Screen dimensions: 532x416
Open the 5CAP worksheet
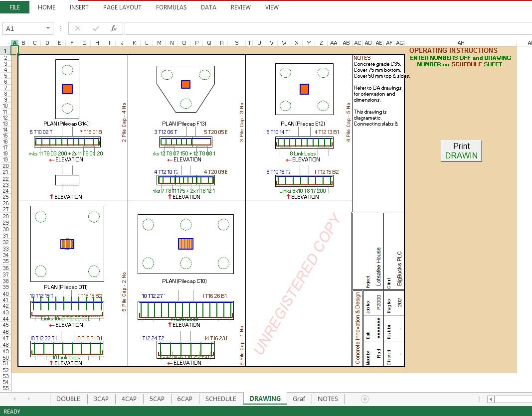(157, 399)
